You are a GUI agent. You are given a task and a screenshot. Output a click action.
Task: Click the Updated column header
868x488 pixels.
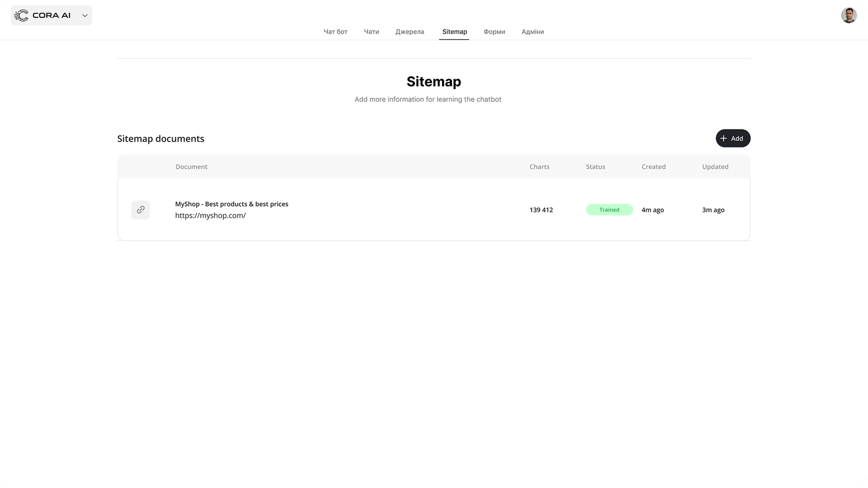(x=715, y=167)
